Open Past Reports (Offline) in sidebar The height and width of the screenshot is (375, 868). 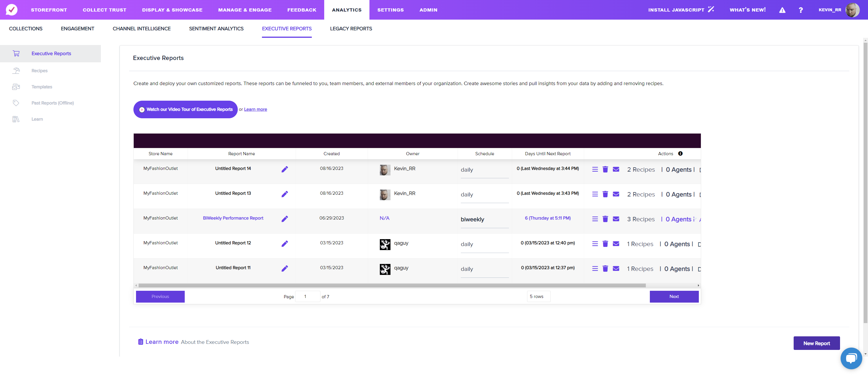[x=52, y=103]
